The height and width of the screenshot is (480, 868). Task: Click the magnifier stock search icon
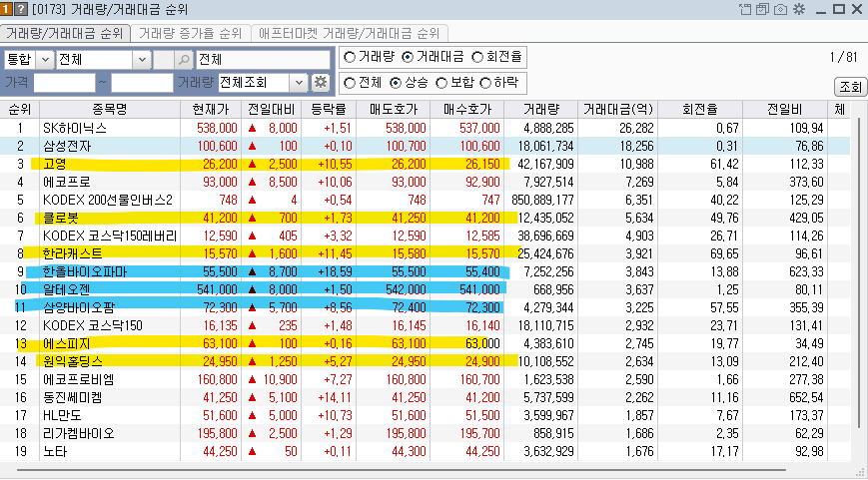point(184,60)
